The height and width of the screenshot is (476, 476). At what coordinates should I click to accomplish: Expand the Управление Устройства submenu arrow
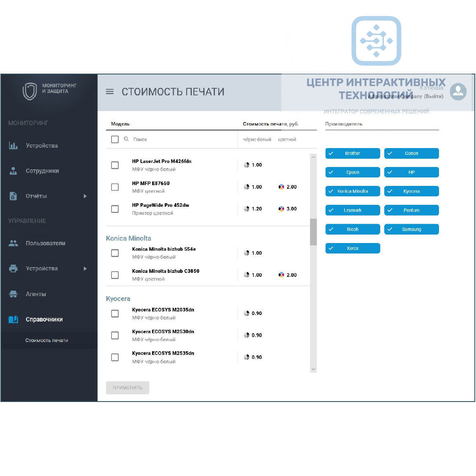(x=85, y=269)
